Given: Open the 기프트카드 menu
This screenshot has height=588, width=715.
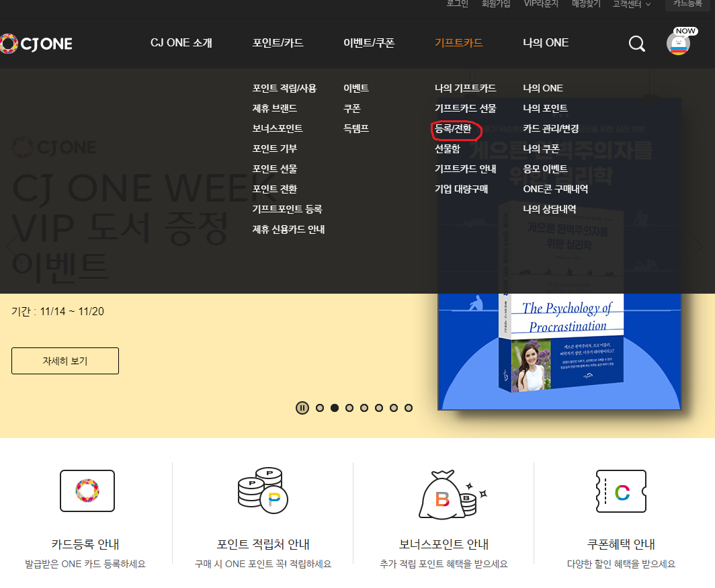Looking at the screenshot, I should click(x=459, y=43).
